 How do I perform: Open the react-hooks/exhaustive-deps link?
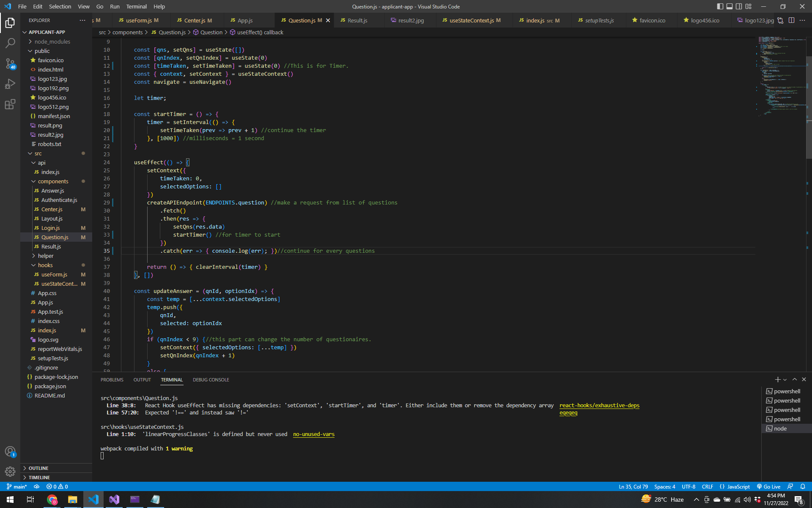(x=599, y=405)
